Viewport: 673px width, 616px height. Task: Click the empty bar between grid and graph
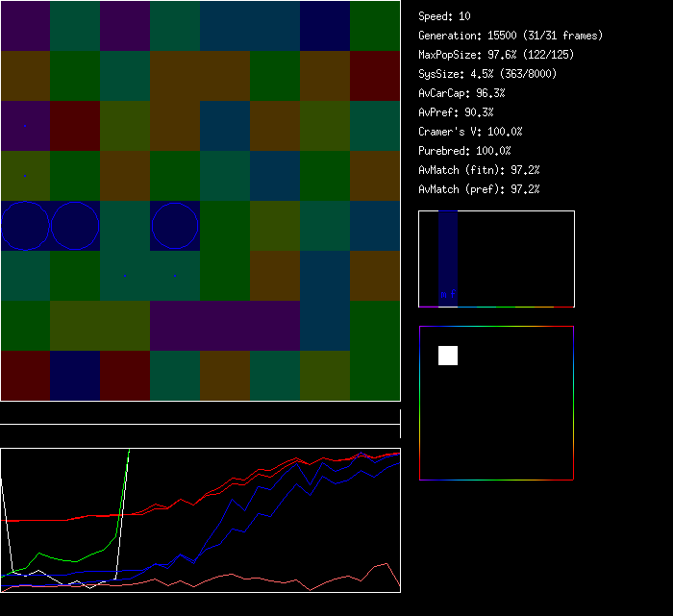pos(200,413)
